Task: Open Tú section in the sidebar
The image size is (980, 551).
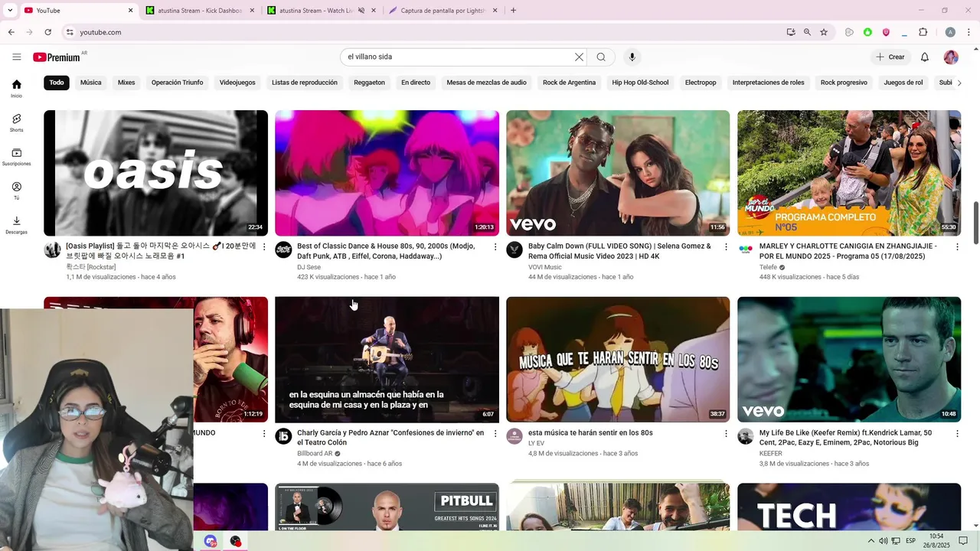Action: 16,191
